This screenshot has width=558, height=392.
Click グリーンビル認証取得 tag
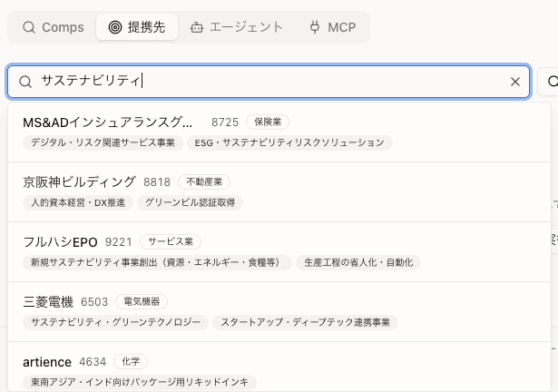[x=190, y=202]
